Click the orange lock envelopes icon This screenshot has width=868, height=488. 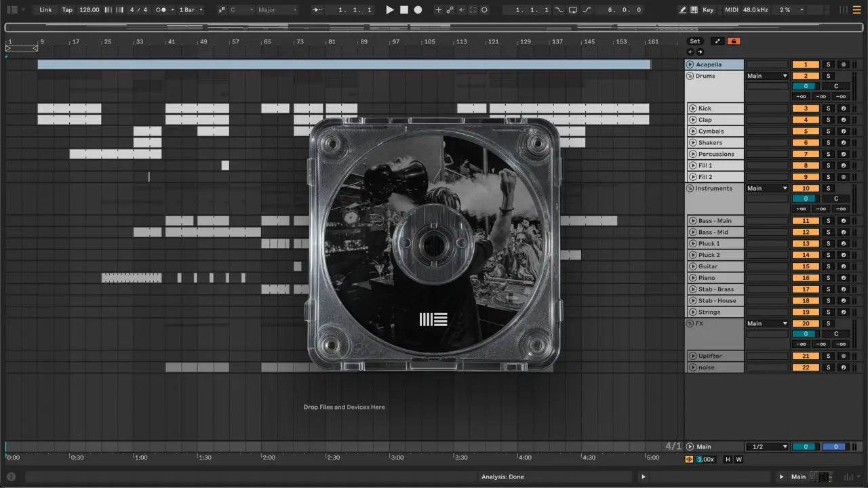(734, 41)
